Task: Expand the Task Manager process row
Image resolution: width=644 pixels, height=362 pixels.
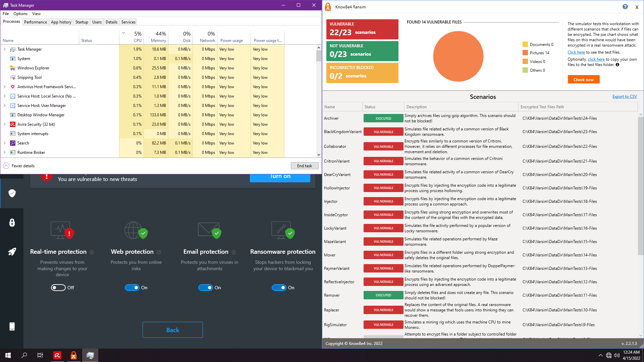Action: coord(5,49)
